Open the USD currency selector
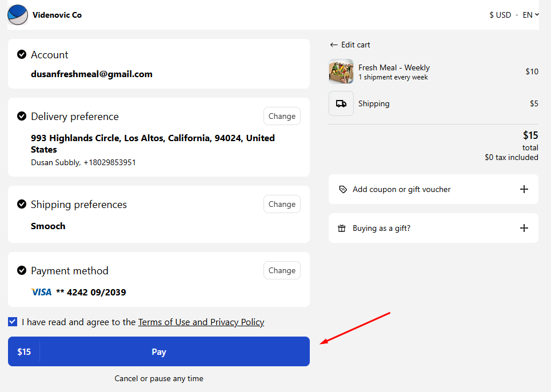Screen dimensions: 551x392 (500, 15)
